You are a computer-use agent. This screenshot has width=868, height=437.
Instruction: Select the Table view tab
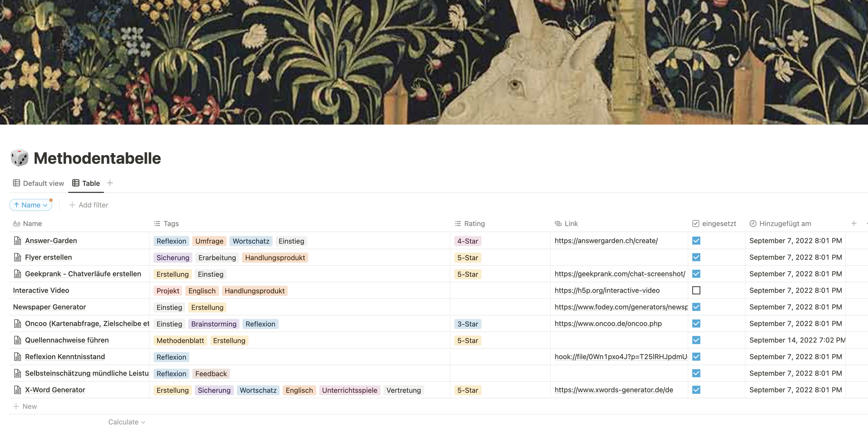pos(86,183)
